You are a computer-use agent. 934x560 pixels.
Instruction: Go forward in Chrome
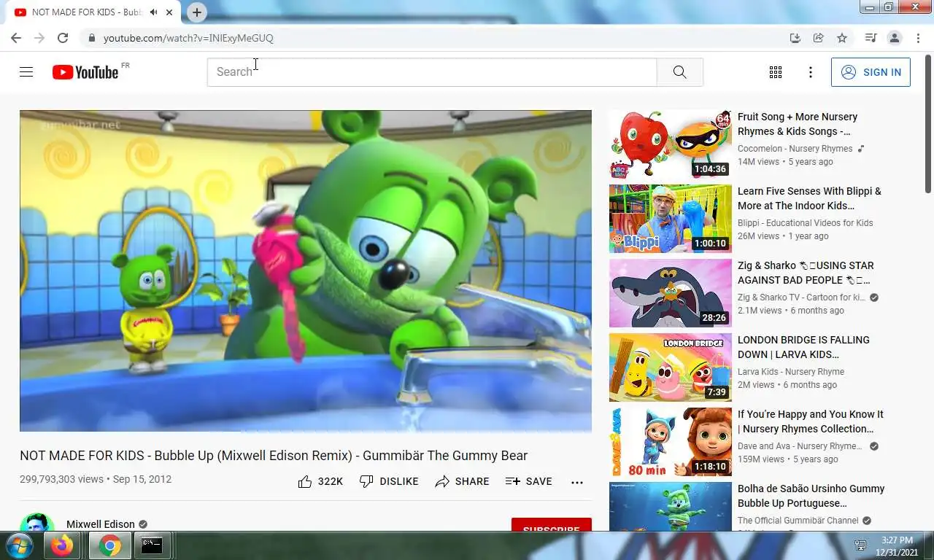(39, 38)
